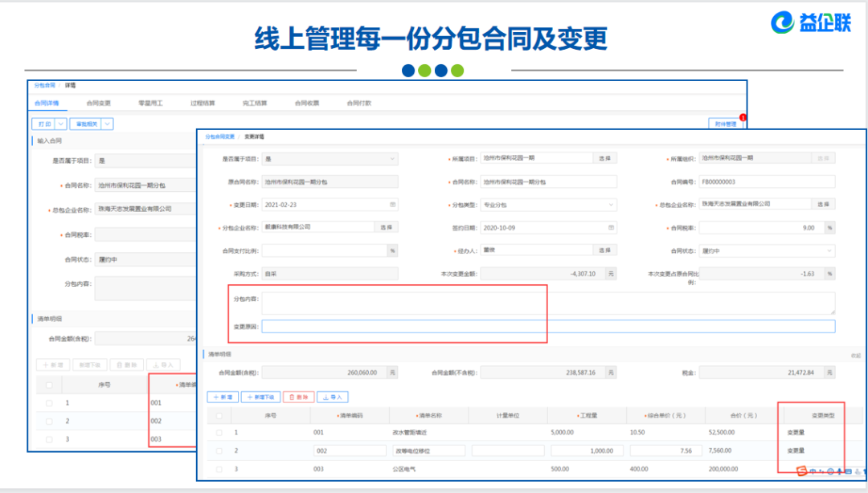Click the 导入 button in the change detail window
Image resolution: width=868 pixels, height=493 pixels.
(333, 397)
